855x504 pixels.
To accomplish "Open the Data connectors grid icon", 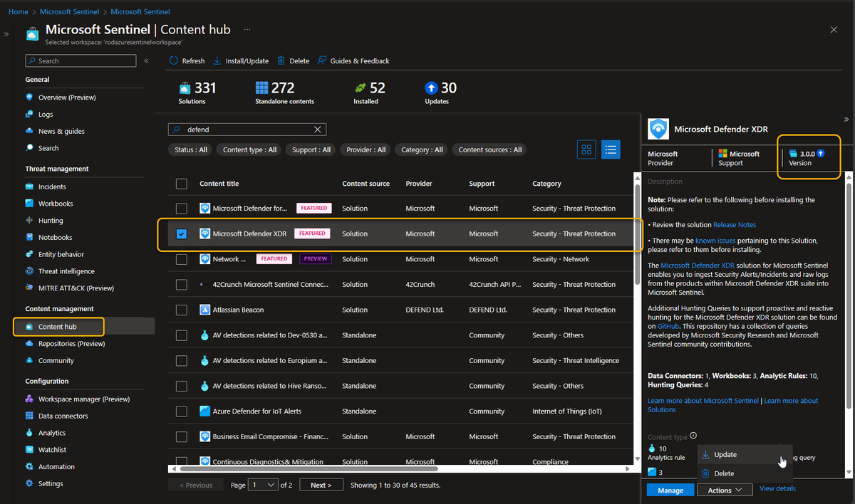I will [29, 416].
